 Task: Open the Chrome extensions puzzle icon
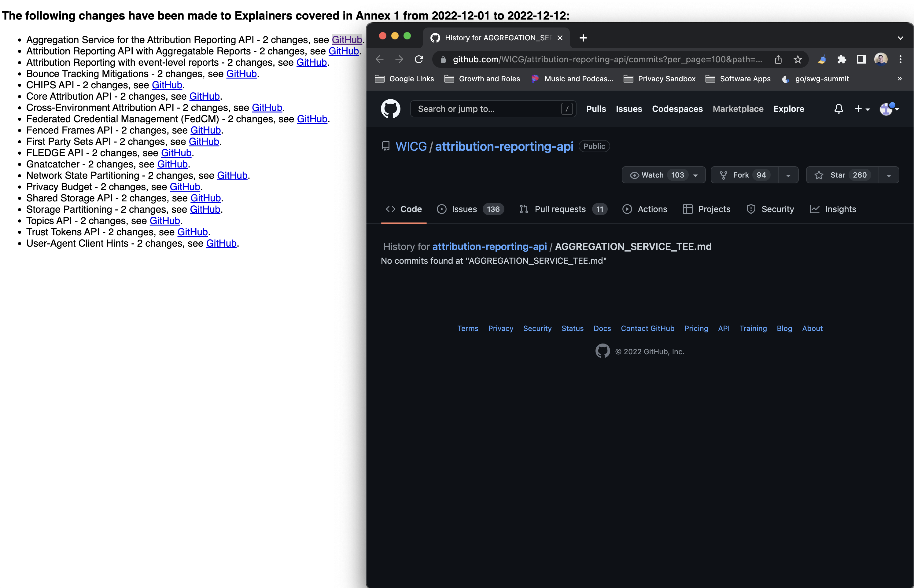point(842,59)
